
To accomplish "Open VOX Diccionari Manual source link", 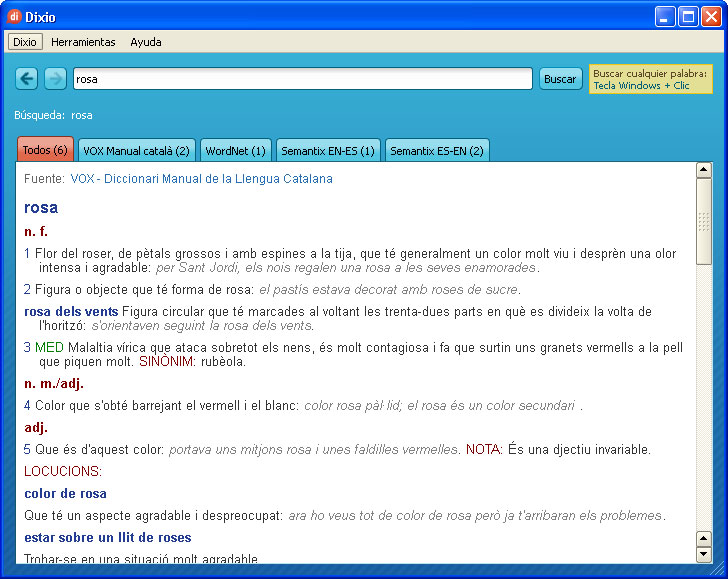I will point(201,179).
